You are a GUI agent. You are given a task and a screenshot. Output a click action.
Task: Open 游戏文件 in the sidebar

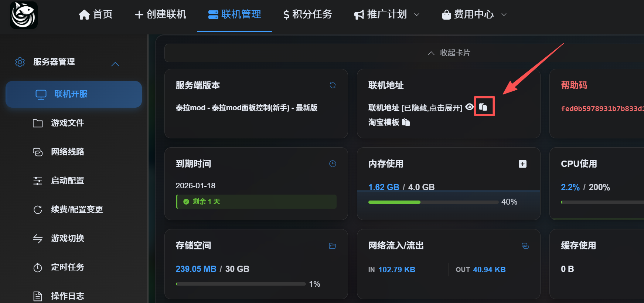(68, 123)
